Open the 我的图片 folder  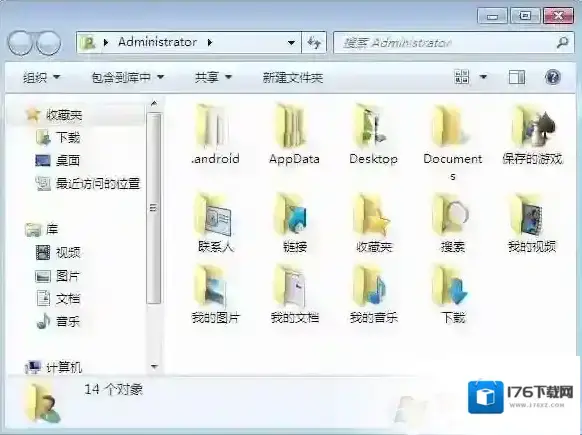pyautogui.click(x=215, y=295)
